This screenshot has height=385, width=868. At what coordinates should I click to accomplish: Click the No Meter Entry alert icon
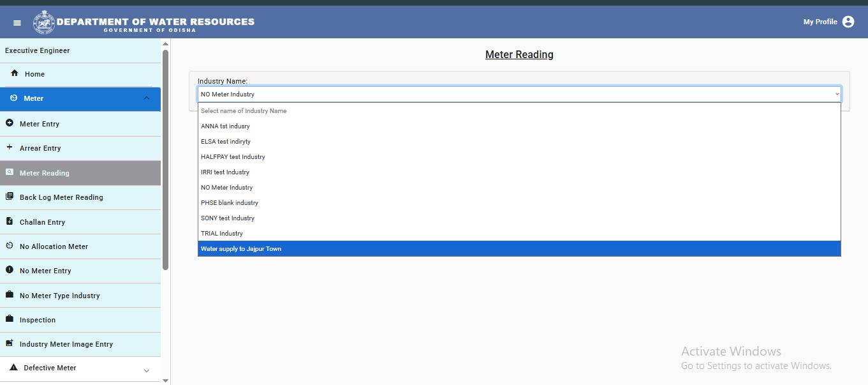coord(10,270)
